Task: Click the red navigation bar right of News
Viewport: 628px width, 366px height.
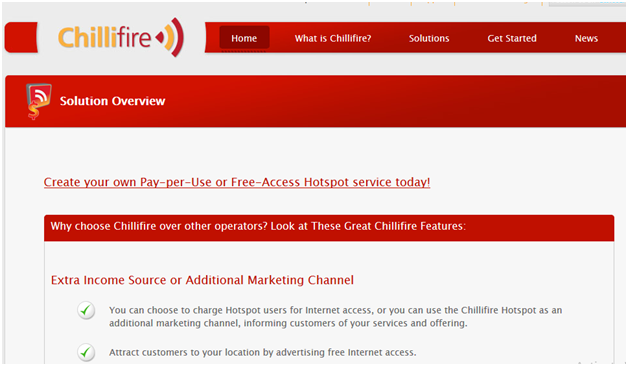Action: 613,38
